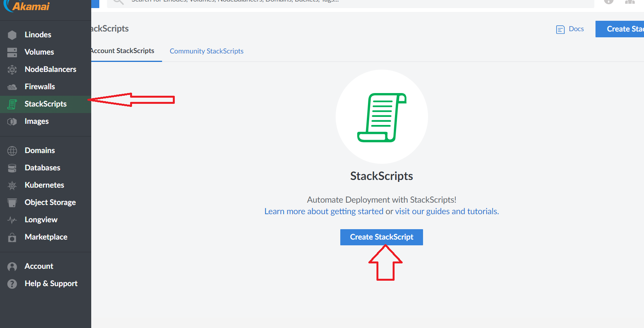The width and height of the screenshot is (644, 328).
Task: Switch to Community StackScripts tab
Action: tap(207, 51)
